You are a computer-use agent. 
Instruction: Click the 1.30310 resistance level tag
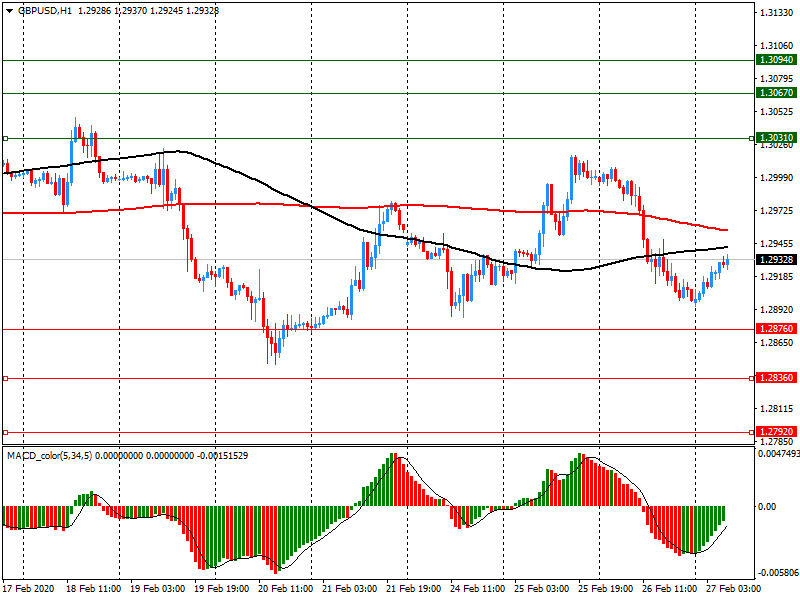[776, 138]
